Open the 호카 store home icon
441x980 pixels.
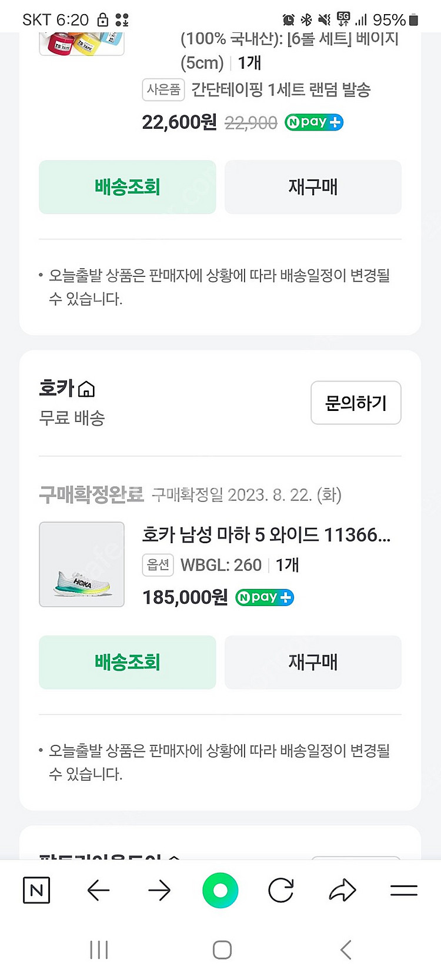pos(86,389)
